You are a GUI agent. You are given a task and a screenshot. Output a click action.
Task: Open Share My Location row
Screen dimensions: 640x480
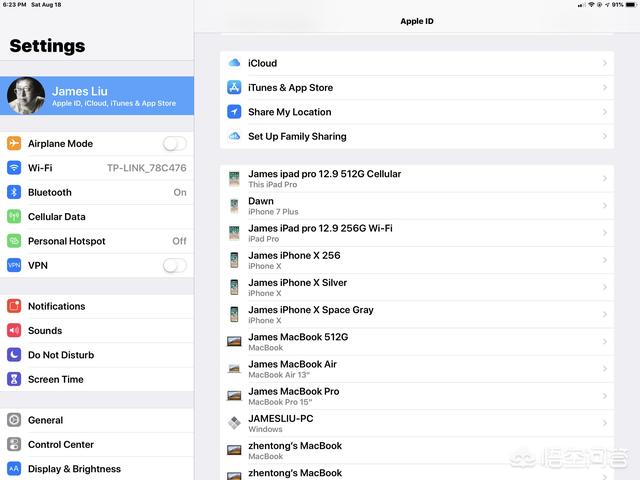[417, 111]
